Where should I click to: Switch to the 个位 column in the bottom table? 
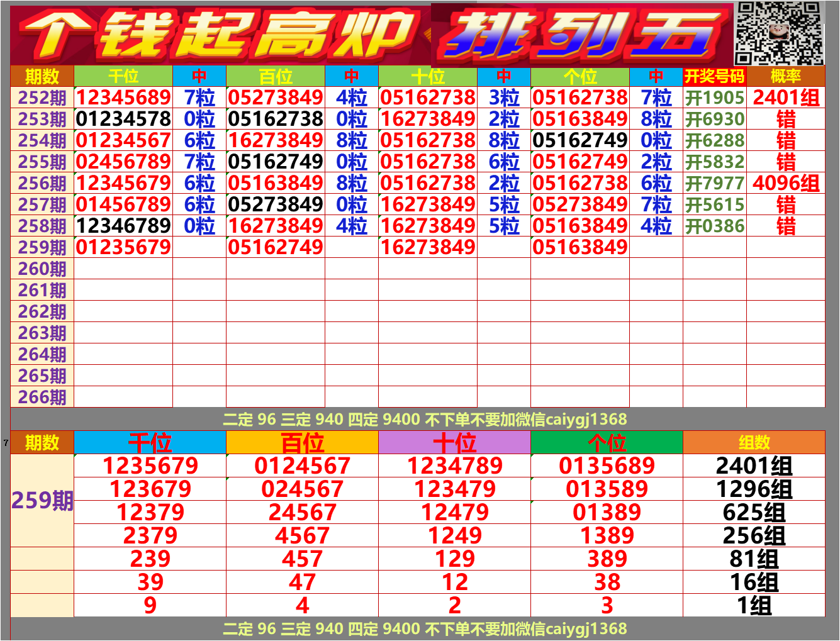coord(606,442)
